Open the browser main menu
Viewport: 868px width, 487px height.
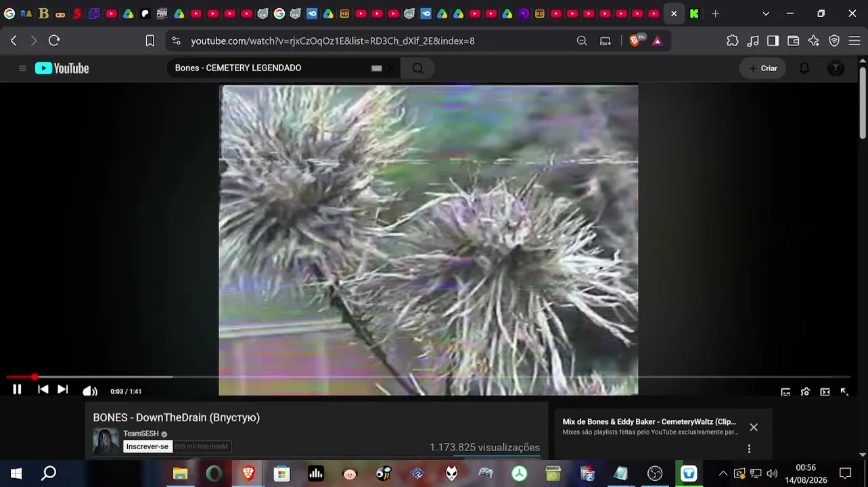(x=854, y=41)
